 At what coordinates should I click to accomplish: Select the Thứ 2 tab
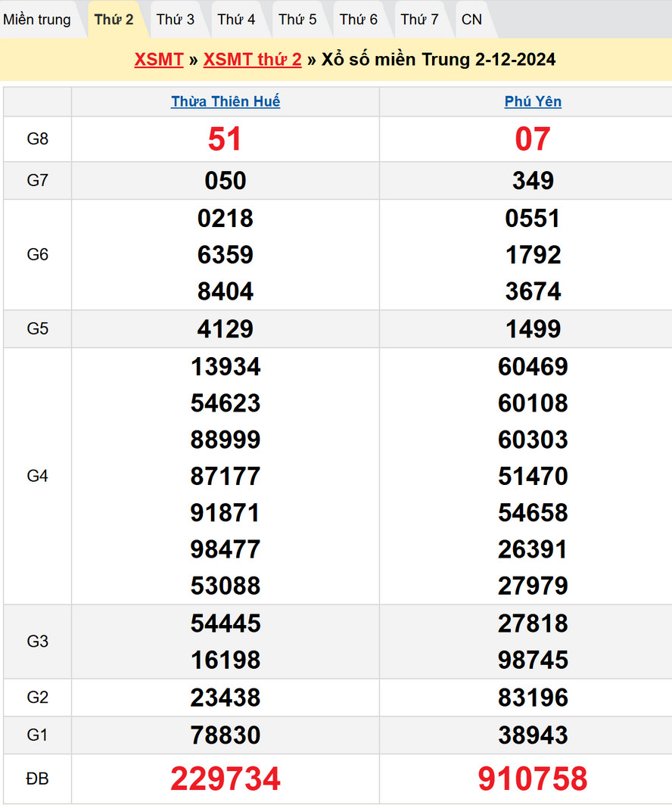tap(114, 20)
